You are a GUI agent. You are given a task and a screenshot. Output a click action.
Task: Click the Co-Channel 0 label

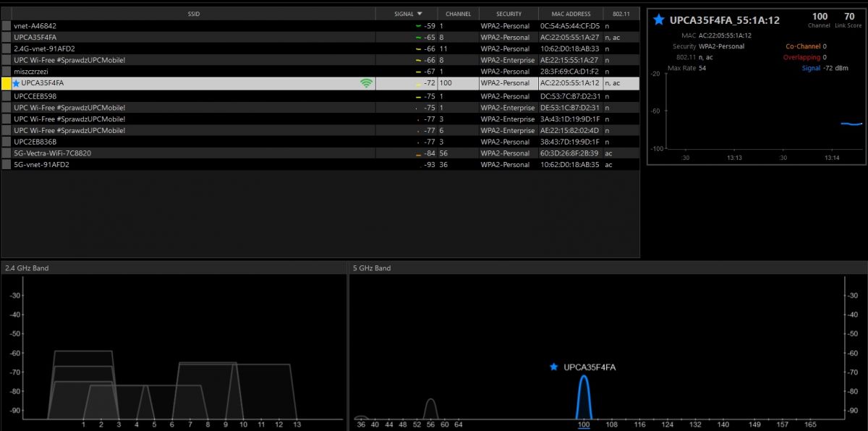tap(806, 46)
